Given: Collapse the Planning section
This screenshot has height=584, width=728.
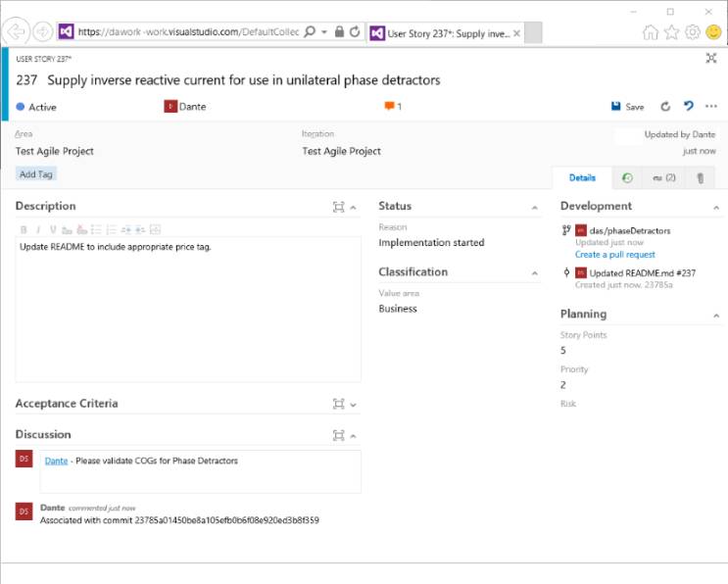Looking at the screenshot, I should click(716, 316).
